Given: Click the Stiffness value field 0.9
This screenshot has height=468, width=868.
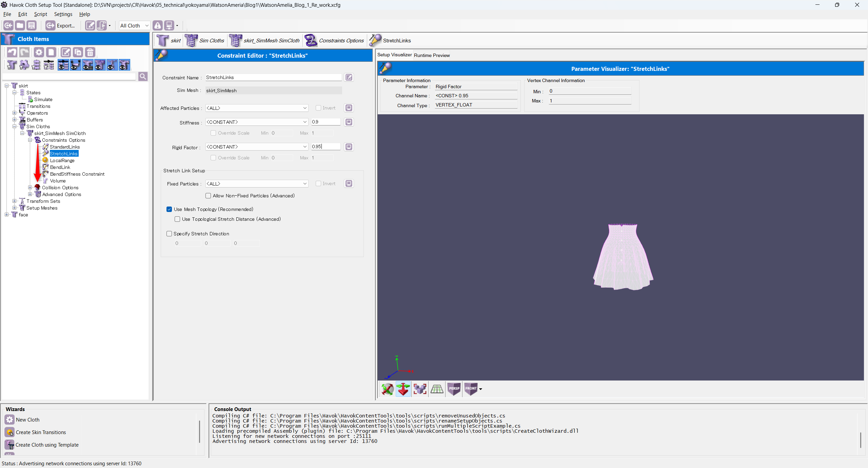Looking at the screenshot, I should pos(325,122).
